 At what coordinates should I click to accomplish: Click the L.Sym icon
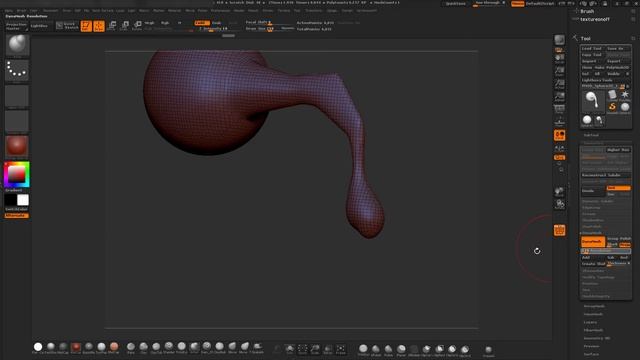[x=559, y=148]
